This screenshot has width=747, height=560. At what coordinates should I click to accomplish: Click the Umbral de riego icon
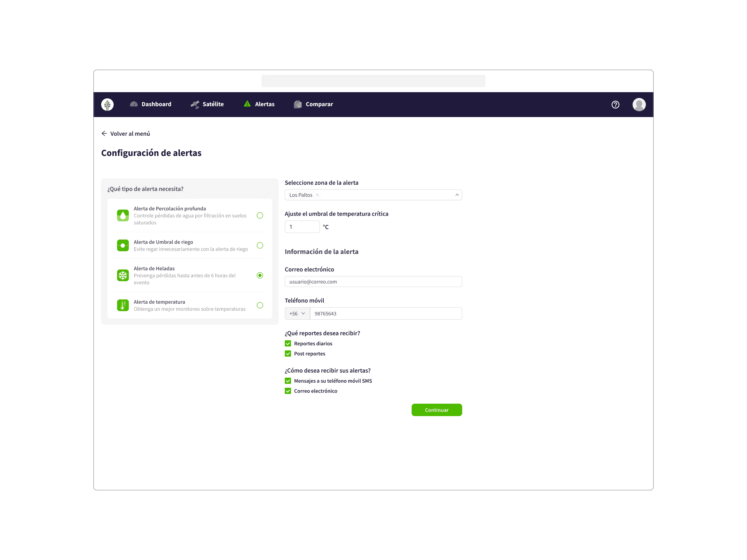pos(123,245)
